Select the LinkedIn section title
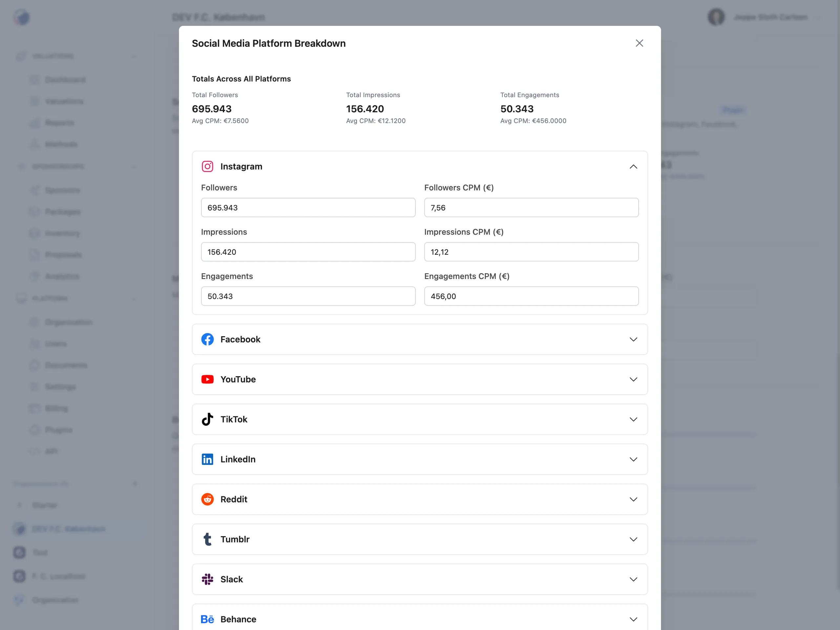840x630 pixels. 238,459
